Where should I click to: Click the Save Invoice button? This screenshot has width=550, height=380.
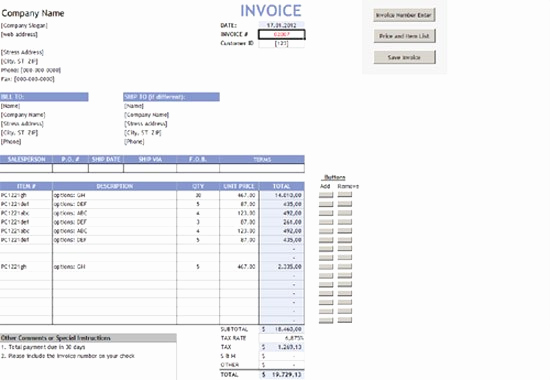404,57
